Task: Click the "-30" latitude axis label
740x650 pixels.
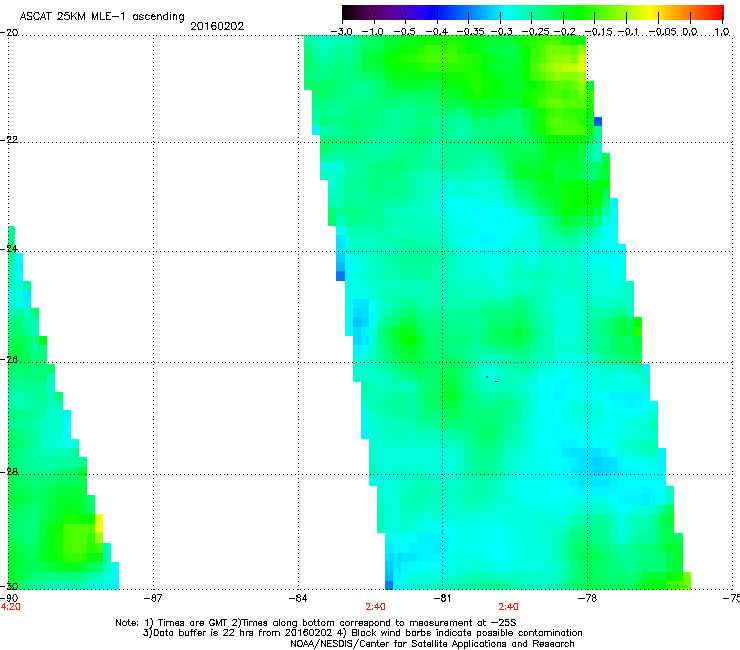Action: coord(9,586)
